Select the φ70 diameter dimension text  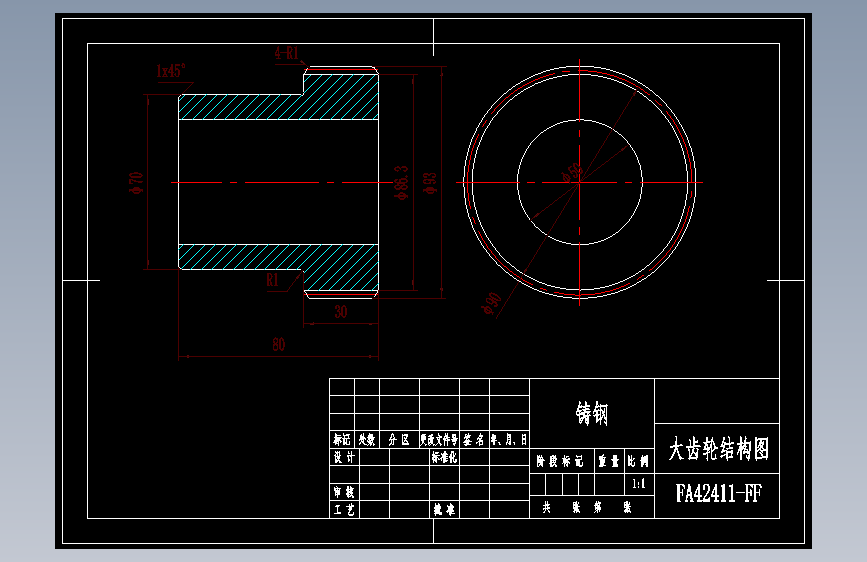click(136, 183)
